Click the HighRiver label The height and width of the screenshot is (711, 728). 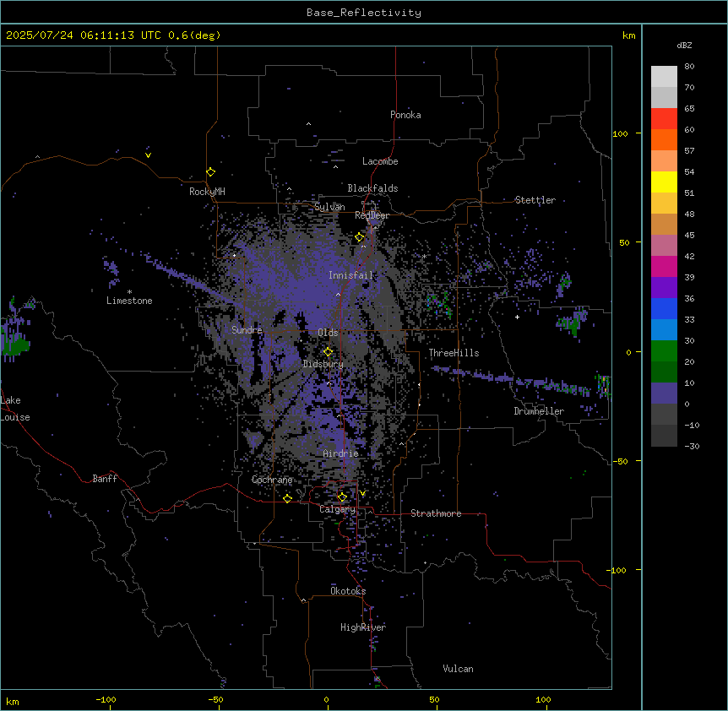click(x=363, y=627)
